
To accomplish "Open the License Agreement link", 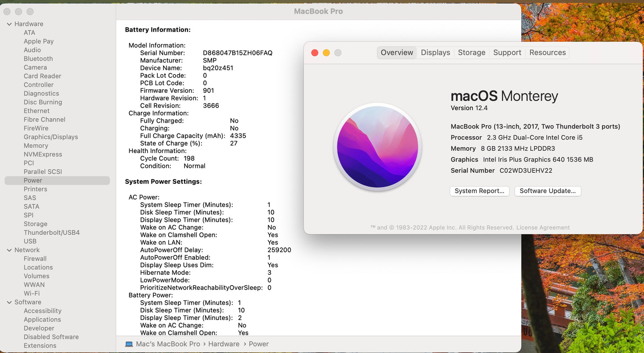I will click(x=543, y=228).
